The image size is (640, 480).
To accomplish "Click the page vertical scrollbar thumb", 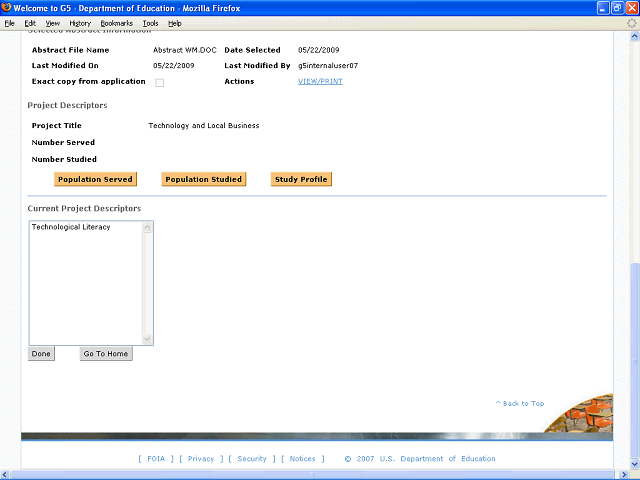I will 635,361.
